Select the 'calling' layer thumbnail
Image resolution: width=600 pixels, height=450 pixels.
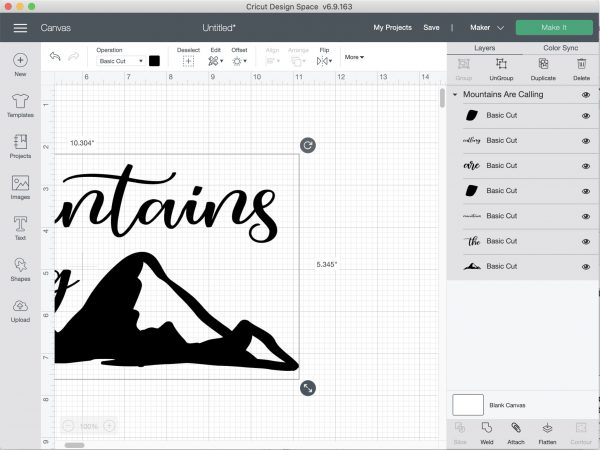pos(471,140)
